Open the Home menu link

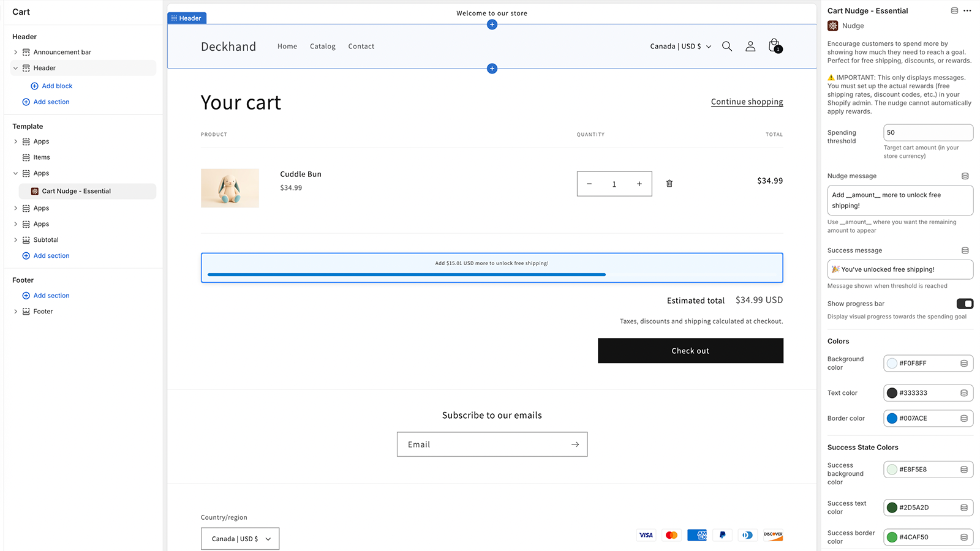point(287,47)
